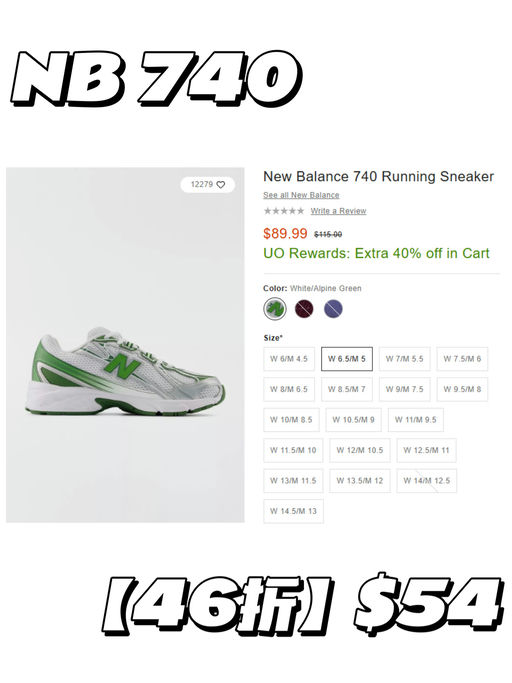The width and height of the screenshot is (512, 683).
Task: Select size W 10.5/M 9
Action: coord(353,420)
